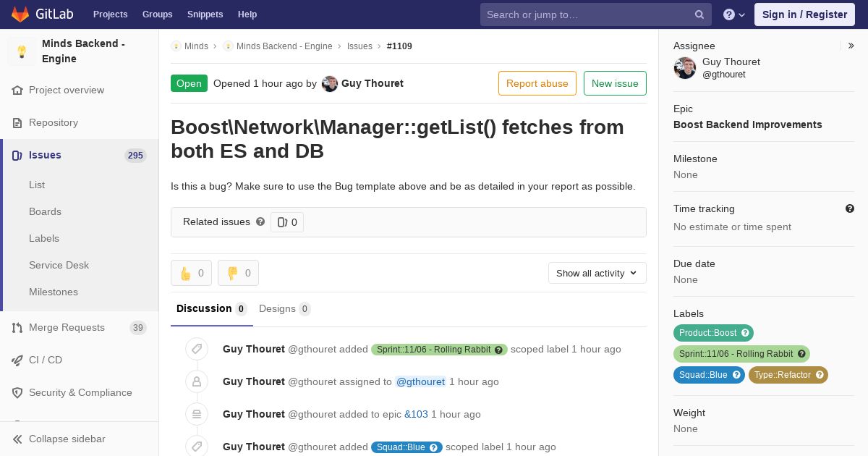Click the Minds Backend Engine lightbulb avatar
The width and height of the screenshot is (868, 456).
[x=22, y=51]
